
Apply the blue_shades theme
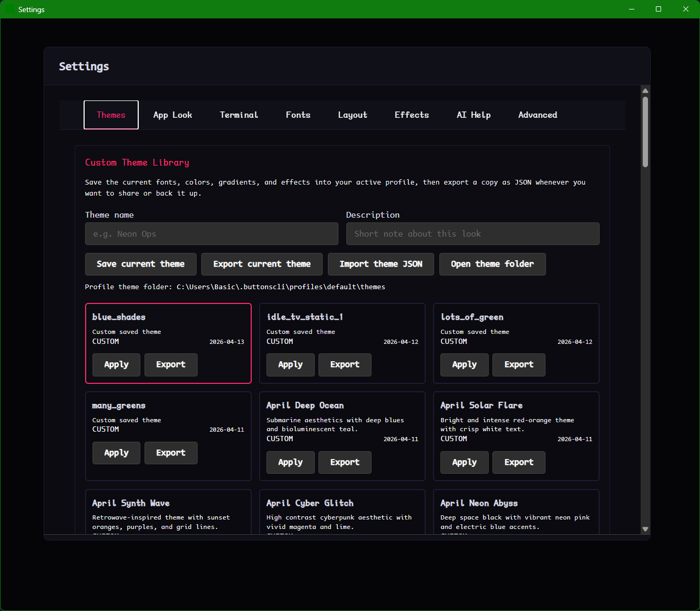pos(116,364)
